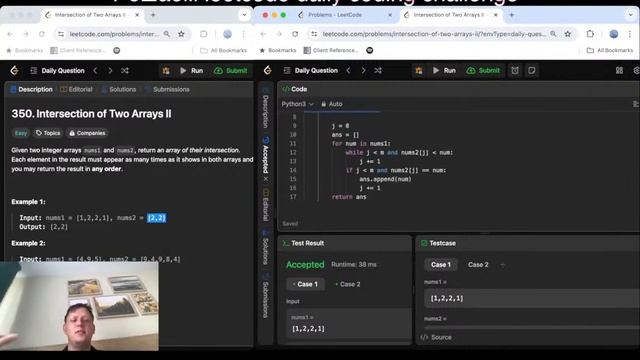640x360 pixels.
Task: Click Testcase panel header
Action: (438, 243)
